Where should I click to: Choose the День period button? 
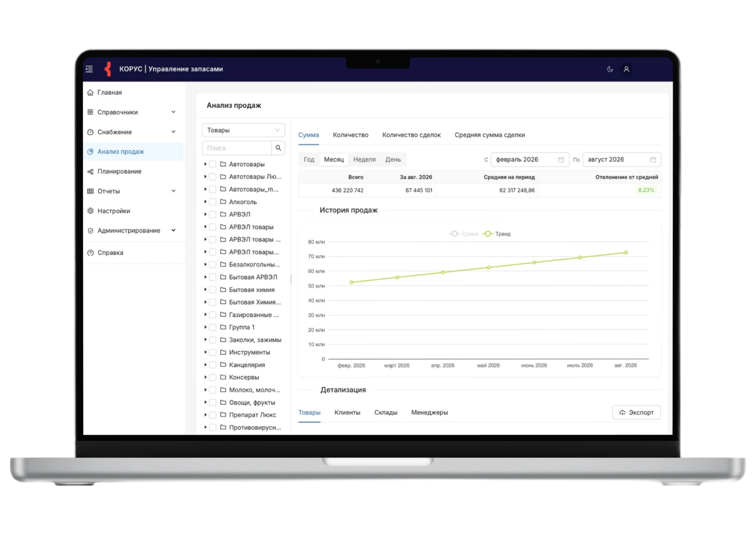point(393,159)
